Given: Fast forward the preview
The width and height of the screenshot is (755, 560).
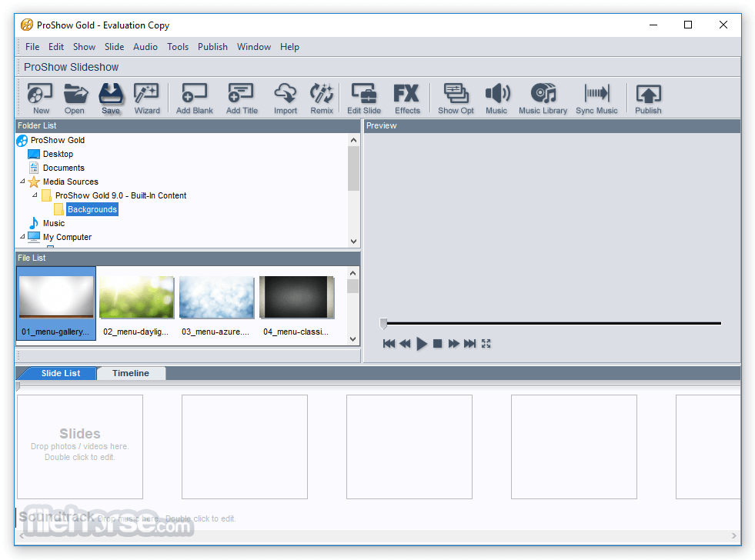Looking at the screenshot, I should coord(453,344).
